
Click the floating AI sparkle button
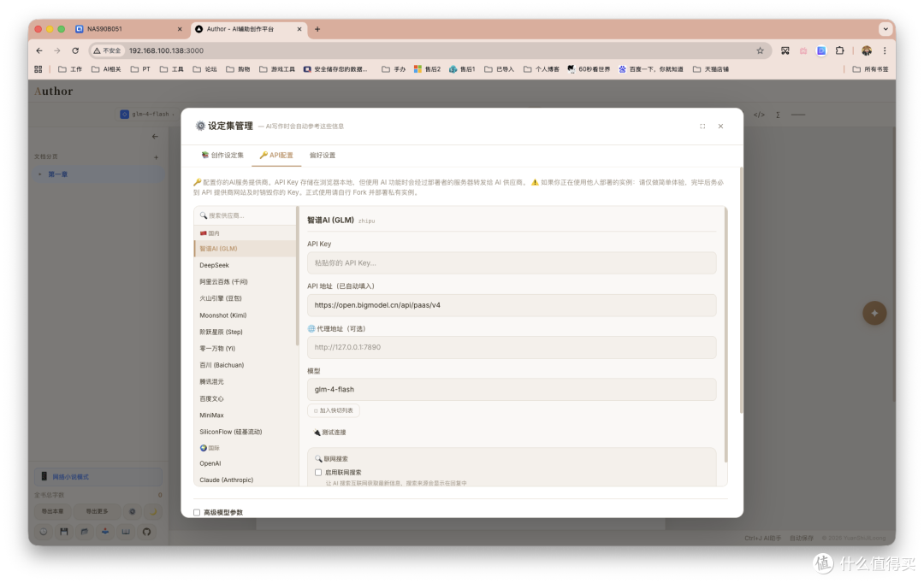(874, 313)
